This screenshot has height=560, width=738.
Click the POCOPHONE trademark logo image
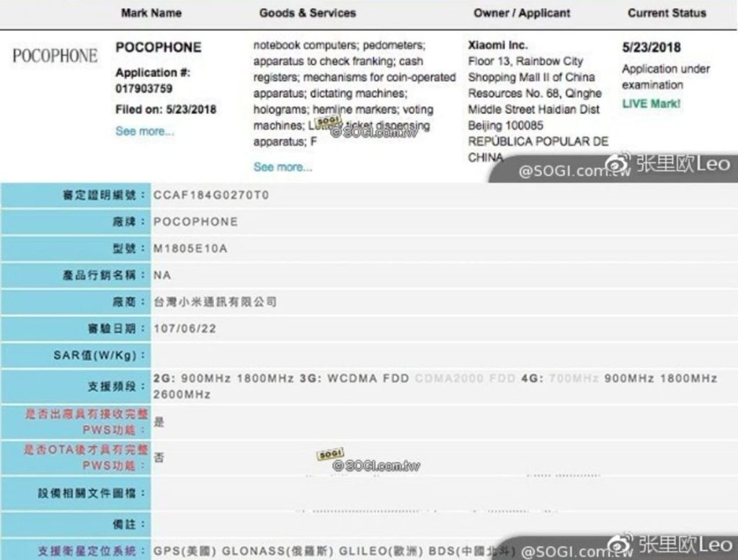[55, 56]
